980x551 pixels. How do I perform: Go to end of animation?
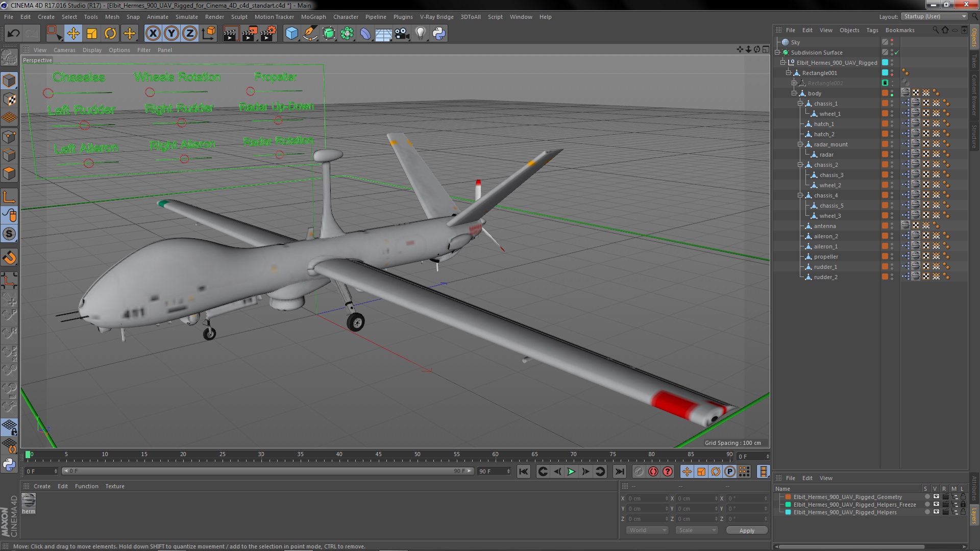(619, 472)
